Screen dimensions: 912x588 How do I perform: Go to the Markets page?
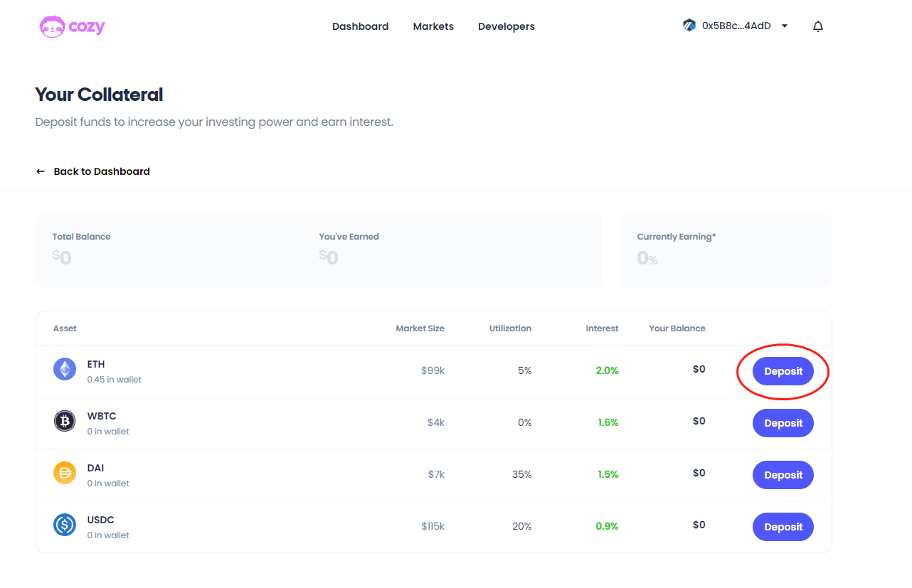[433, 26]
